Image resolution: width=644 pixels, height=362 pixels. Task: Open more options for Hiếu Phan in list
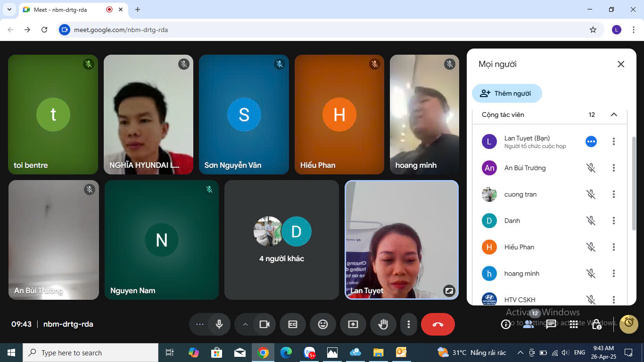(613, 247)
